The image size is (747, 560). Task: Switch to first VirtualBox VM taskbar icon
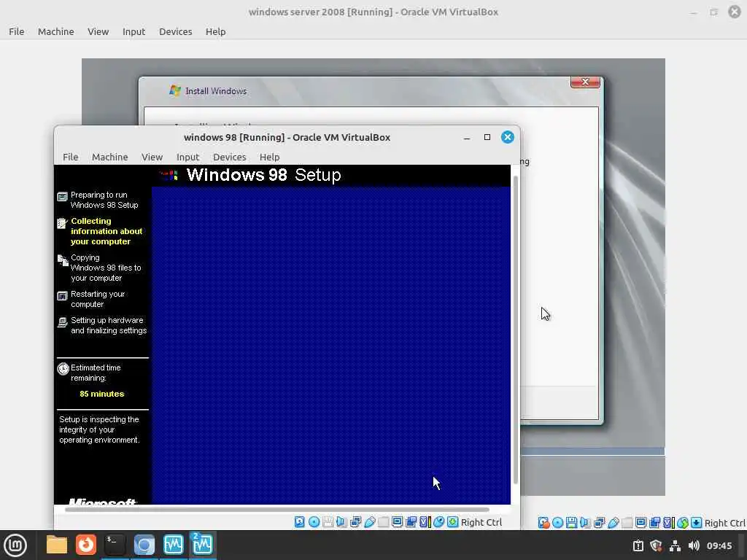point(174,545)
